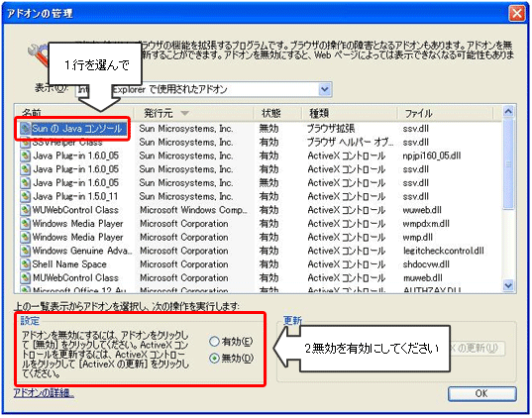532x418 pixels.
Task: Sort by the 種類 column header
Action: [350, 113]
